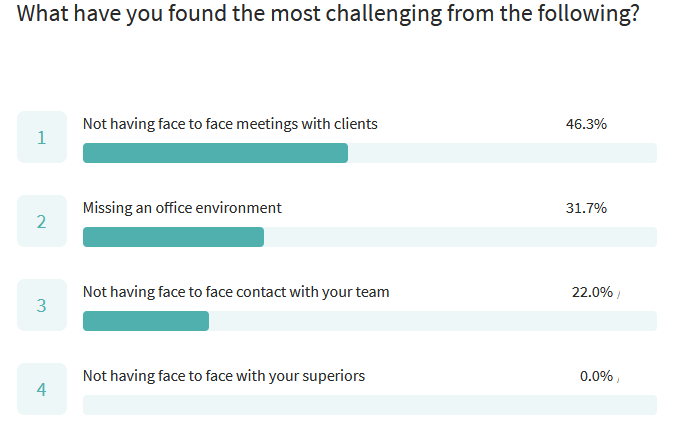The width and height of the screenshot is (682, 443).
Task: Click 'Not having face to face with your superiors'
Action: [224, 376]
